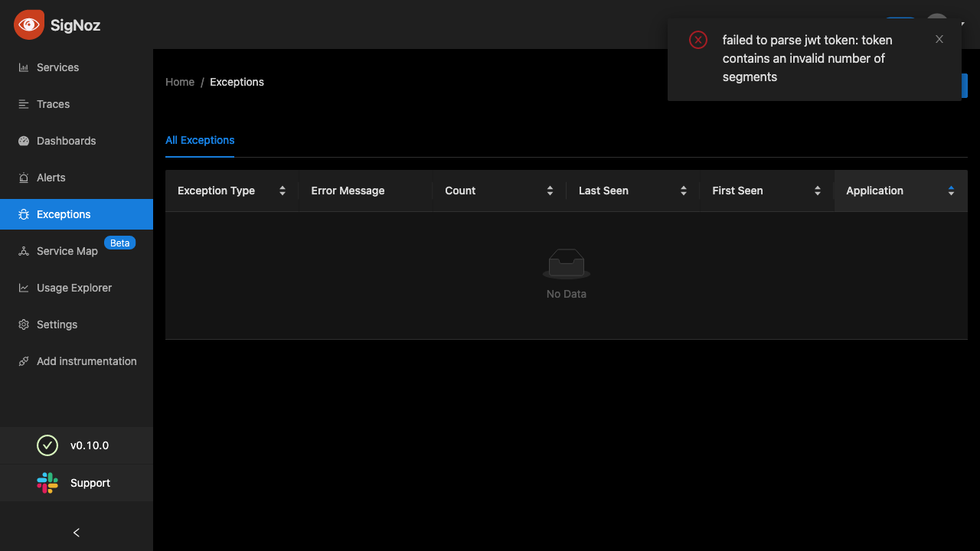This screenshot has width=980, height=551.
Task: Click the SigNoz eye logo
Action: (x=29, y=24)
